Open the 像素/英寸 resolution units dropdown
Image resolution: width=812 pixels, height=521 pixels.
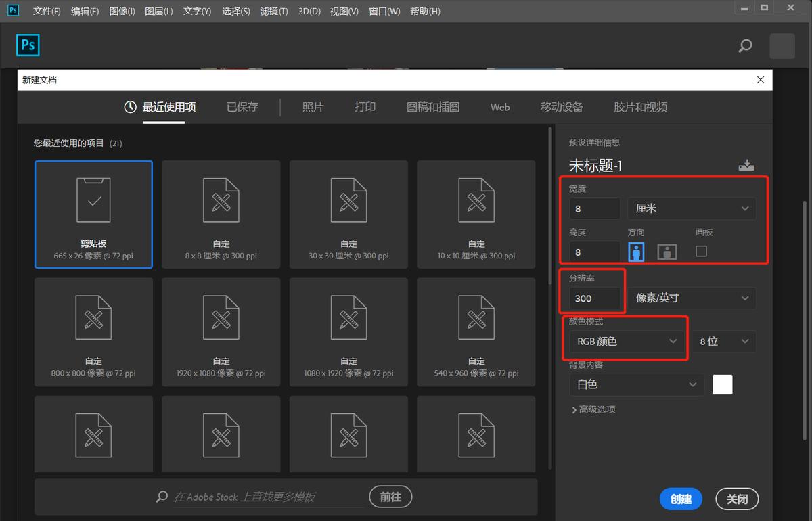(x=692, y=298)
